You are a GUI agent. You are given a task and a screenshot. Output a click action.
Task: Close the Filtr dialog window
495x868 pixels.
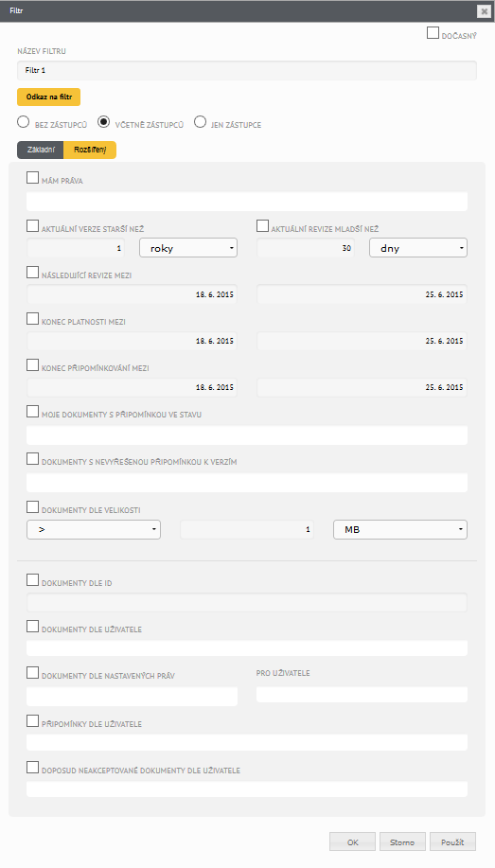(484, 11)
